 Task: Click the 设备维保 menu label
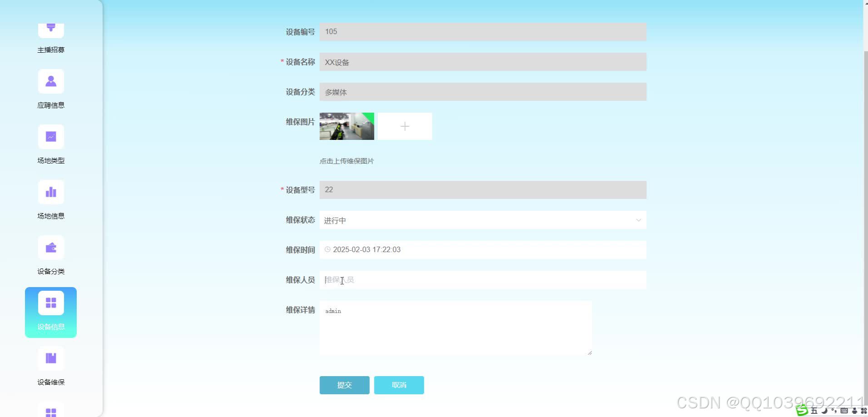click(51, 382)
